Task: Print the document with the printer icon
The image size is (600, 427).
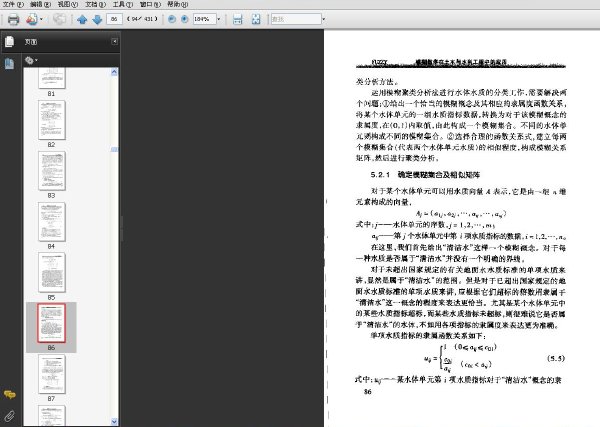Action: click(x=13, y=19)
